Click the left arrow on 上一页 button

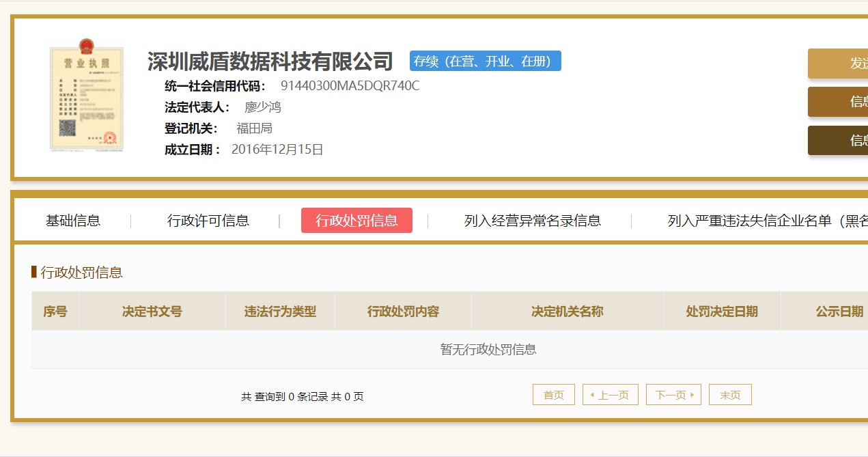click(592, 394)
